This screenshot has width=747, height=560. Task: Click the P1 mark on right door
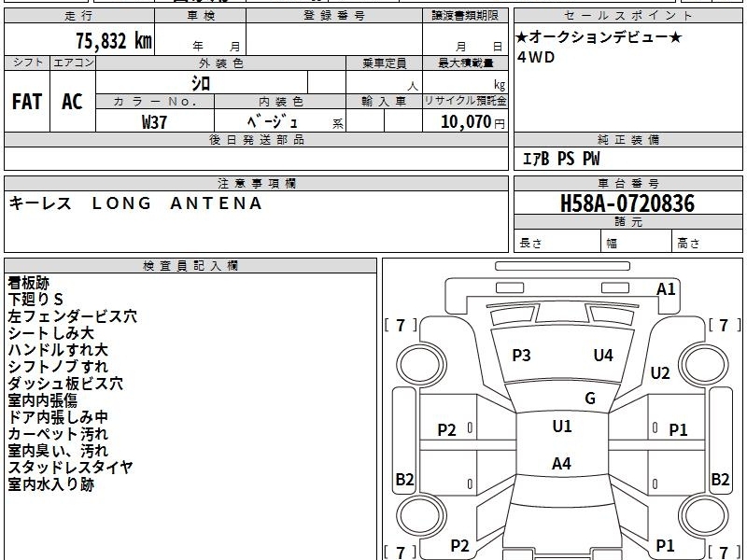[678, 430]
